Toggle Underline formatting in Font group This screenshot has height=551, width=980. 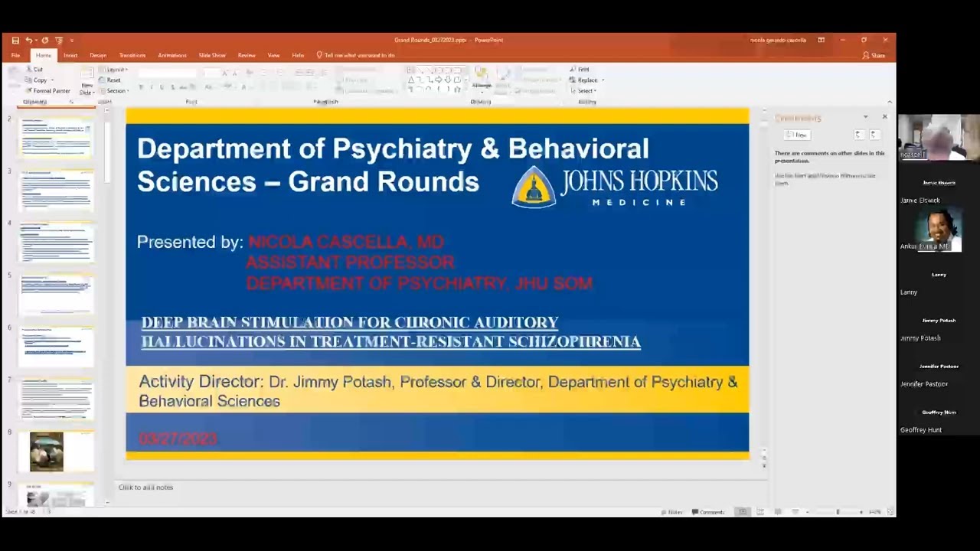(x=161, y=87)
